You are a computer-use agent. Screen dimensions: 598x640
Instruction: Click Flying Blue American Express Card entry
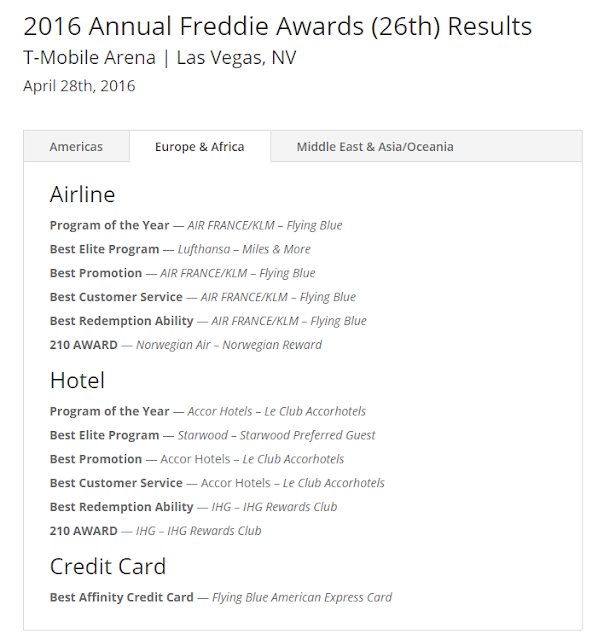coord(221,598)
